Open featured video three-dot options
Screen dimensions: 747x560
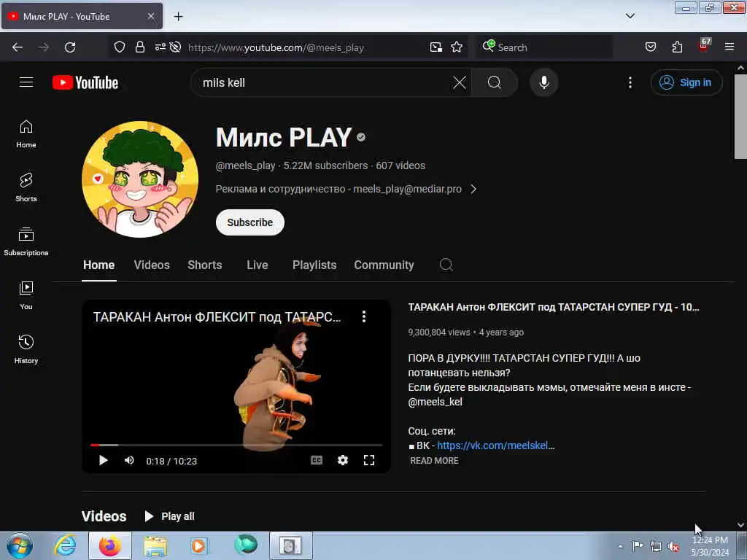tap(363, 316)
